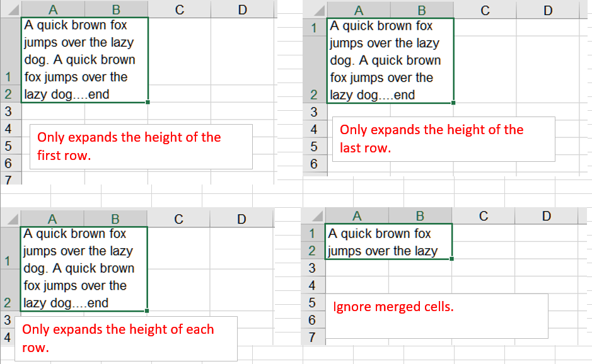Image resolution: width=592 pixels, height=364 pixels.
Task: Click the select-all triangle in the 'each row' example
Action: [10, 219]
